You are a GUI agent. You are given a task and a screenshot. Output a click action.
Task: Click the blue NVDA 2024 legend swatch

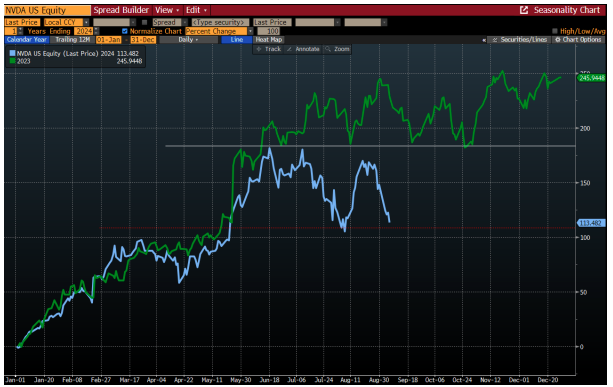[13, 54]
